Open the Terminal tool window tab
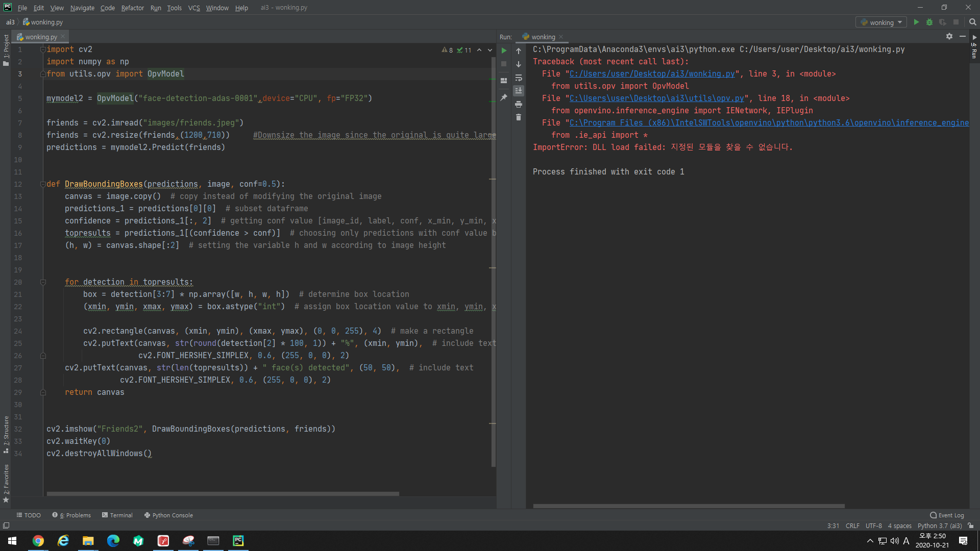Viewport: 980px width, 551px height. 117,515
